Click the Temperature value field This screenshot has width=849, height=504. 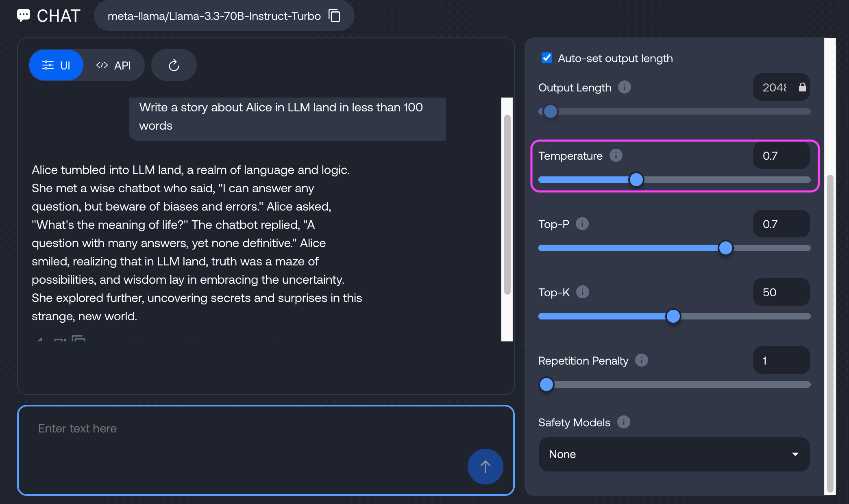click(x=781, y=156)
